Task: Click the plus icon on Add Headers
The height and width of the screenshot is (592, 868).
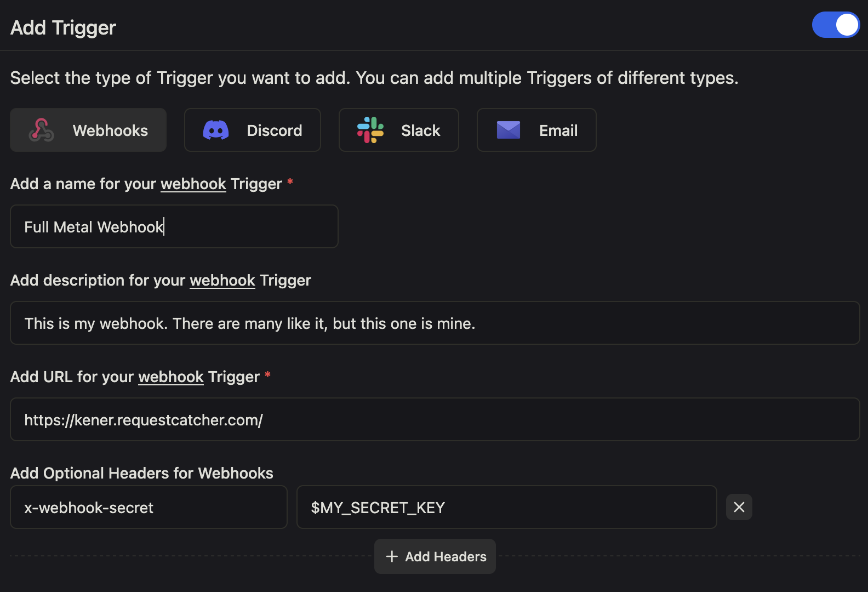Action: pyautogui.click(x=391, y=556)
